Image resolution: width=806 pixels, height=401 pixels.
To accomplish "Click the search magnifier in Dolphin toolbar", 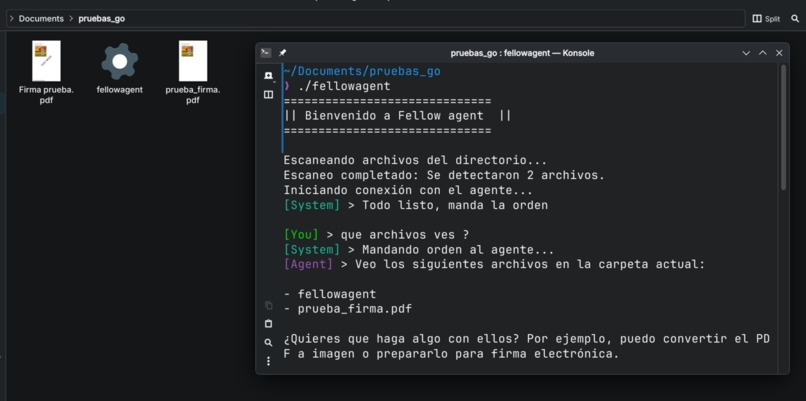I will coord(795,19).
